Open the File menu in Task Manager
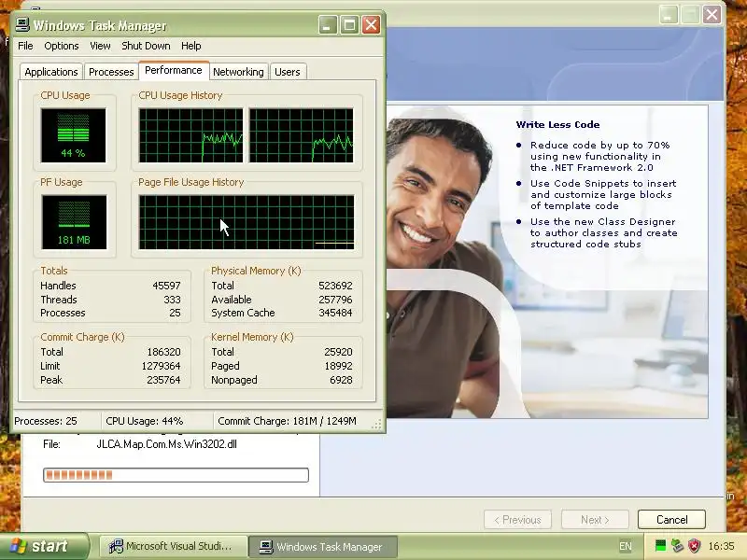Screen dimensions: 747x560 pos(25,46)
